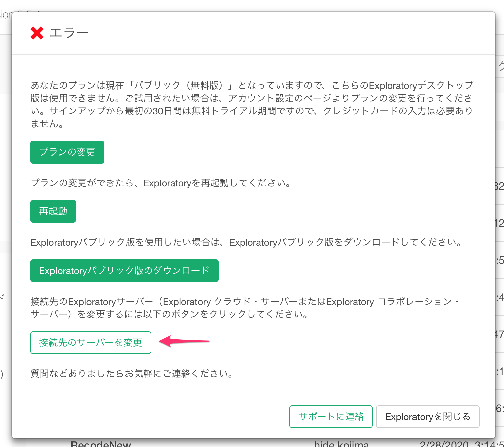The height and width of the screenshot is (447, 504).
Task: Click RecodeNew row in background window
Action: pyautogui.click(x=101, y=444)
